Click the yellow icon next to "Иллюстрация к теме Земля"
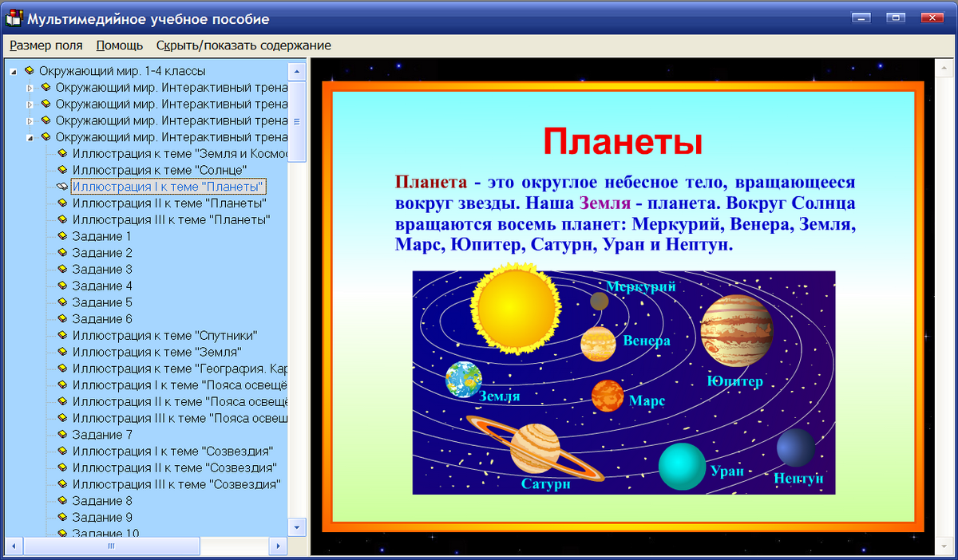 (62, 352)
